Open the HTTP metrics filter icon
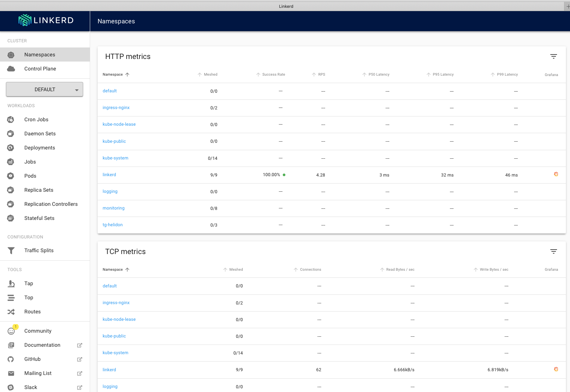 pos(554,56)
